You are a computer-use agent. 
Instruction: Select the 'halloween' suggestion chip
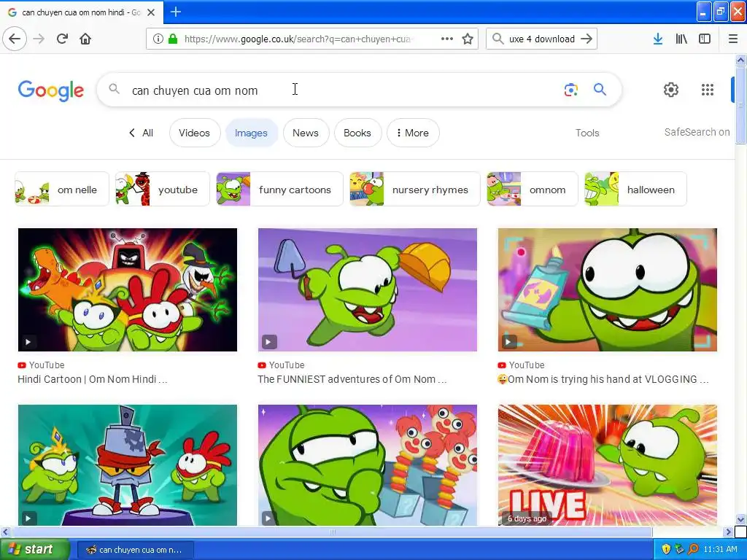coord(635,189)
